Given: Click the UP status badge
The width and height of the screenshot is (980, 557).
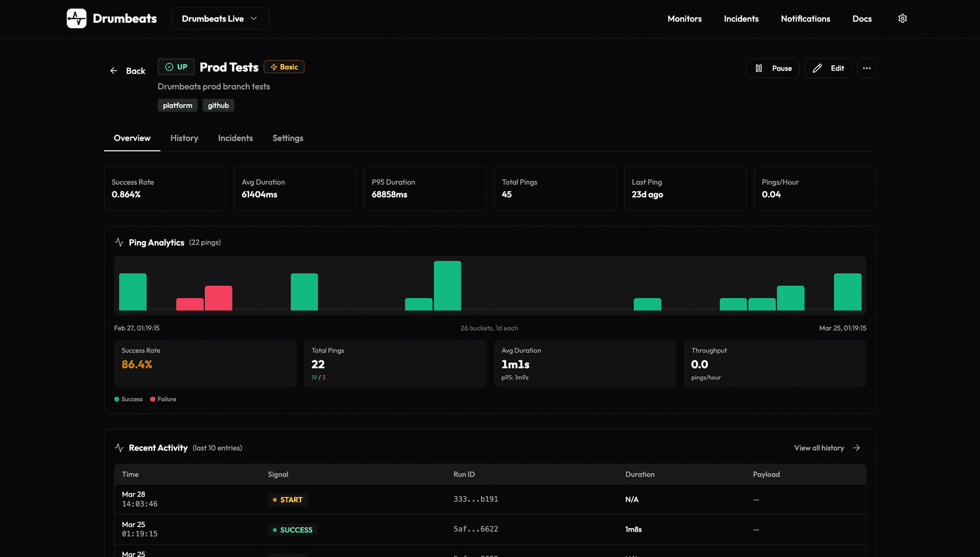Looking at the screenshot, I should (x=176, y=67).
